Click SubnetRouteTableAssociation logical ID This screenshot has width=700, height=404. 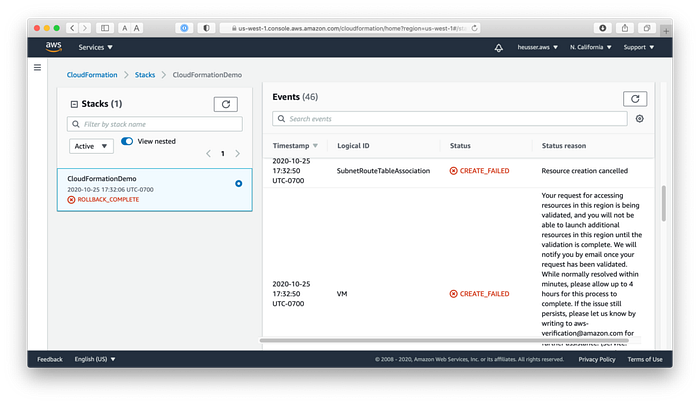click(x=383, y=171)
